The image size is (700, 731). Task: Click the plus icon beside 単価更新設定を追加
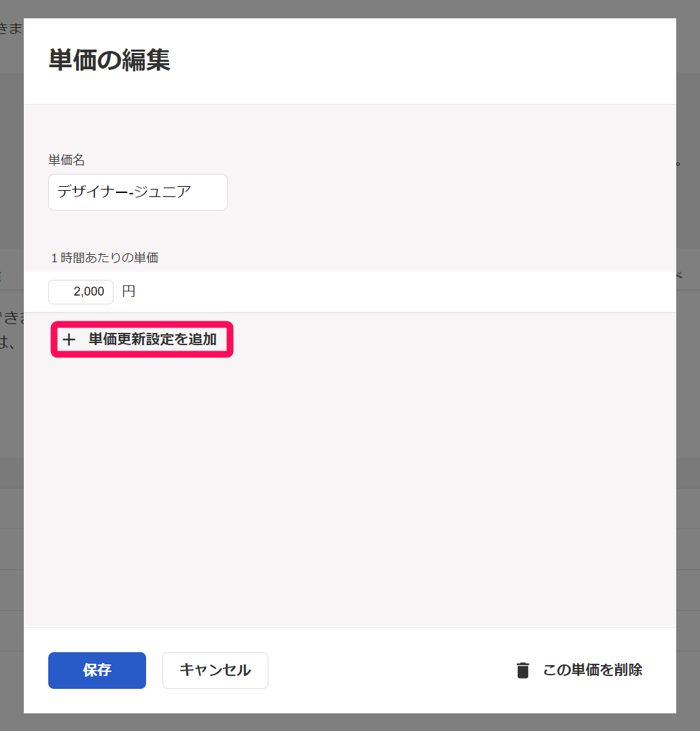pyautogui.click(x=69, y=340)
